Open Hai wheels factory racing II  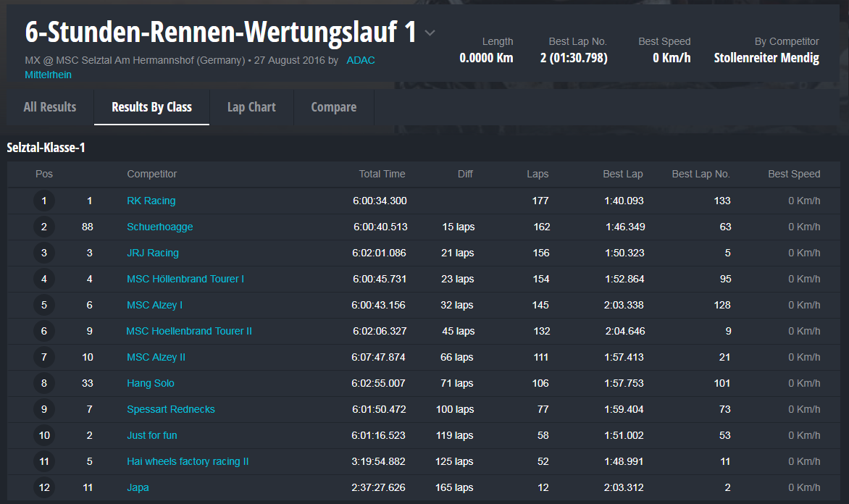[188, 461]
